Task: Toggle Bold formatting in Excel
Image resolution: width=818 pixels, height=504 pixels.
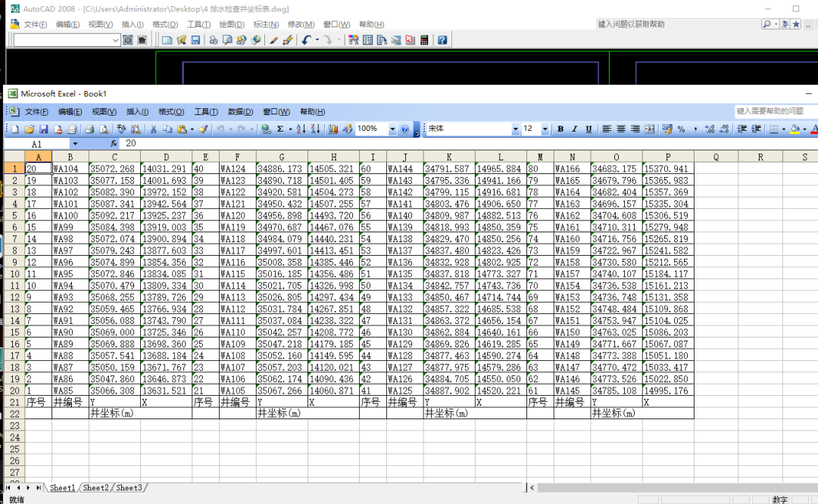Action: coord(560,129)
